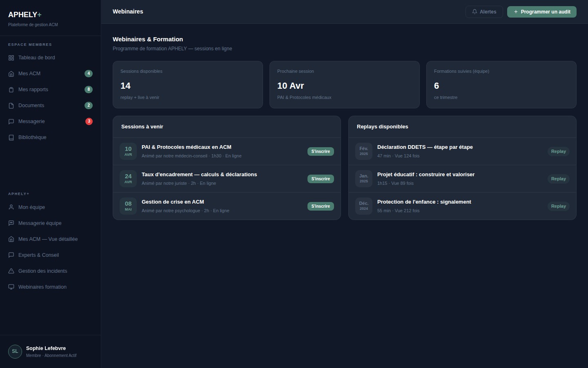This screenshot has height=368, width=588.
Task: Sign up for Gestion de crise session
Action: 321,206
